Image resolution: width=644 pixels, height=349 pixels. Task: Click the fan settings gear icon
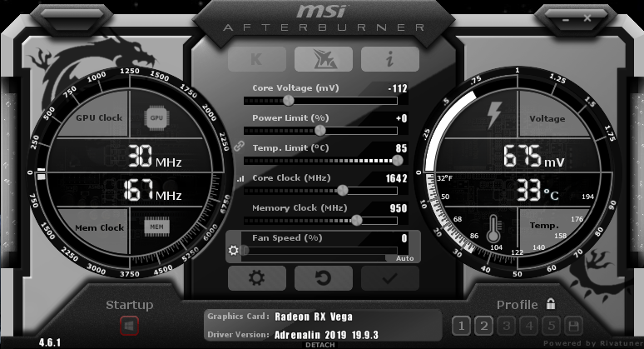pyautogui.click(x=233, y=251)
